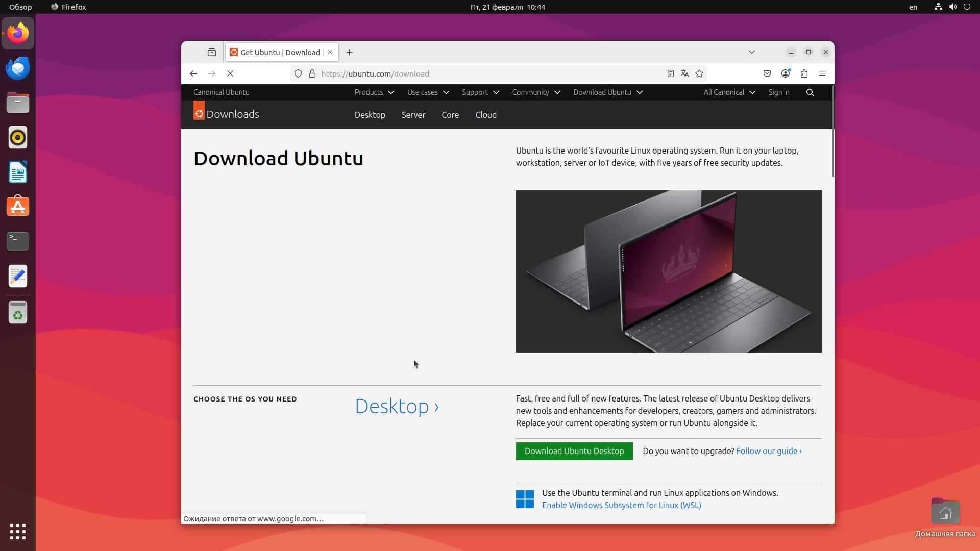
Task: Toggle reader view in the address bar
Action: point(671,73)
